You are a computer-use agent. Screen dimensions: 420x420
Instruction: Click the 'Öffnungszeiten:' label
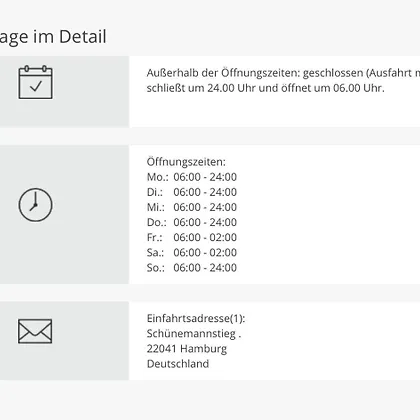coord(186,162)
